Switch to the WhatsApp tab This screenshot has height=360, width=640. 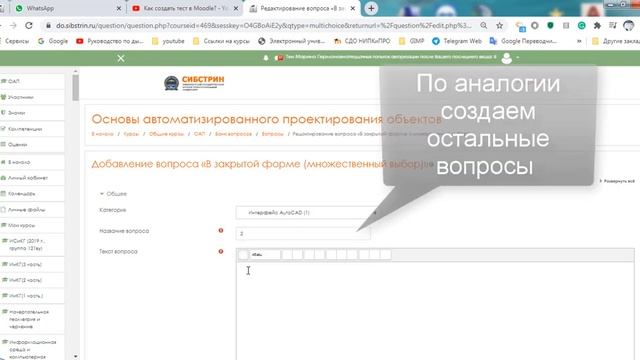pyautogui.click(x=67, y=8)
